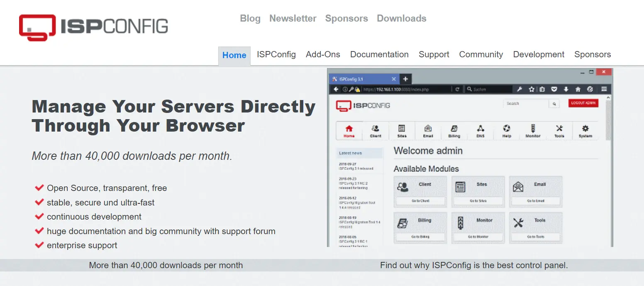
Task: Open the hamburger menu in the demo browser
Action: coord(604,89)
